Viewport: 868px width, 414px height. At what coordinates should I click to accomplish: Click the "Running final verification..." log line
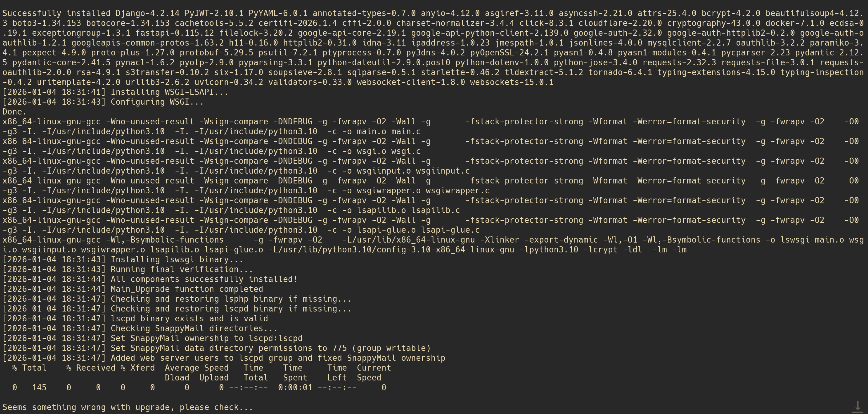tap(182, 269)
